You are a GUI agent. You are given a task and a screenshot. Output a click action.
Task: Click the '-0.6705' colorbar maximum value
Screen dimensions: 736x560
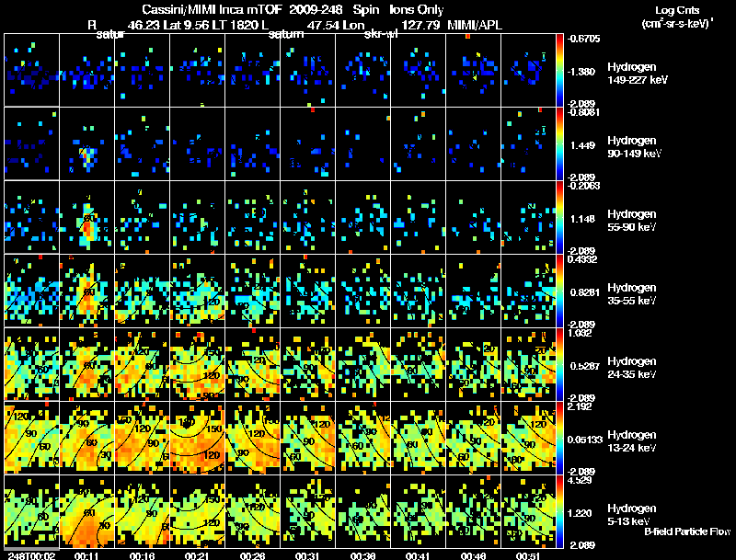pyautogui.click(x=583, y=39)
